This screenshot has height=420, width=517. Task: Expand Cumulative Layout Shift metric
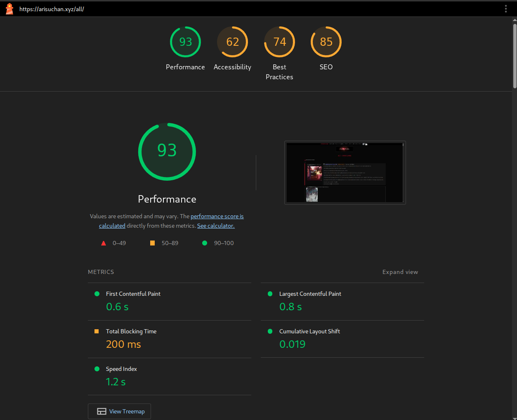pyautogui.click(x=309, y=331)
